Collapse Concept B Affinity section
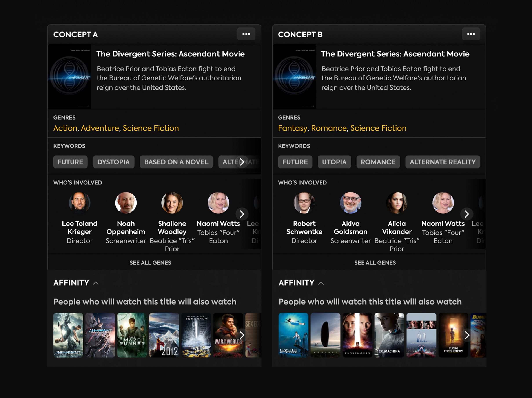 (x=321, y=283)
